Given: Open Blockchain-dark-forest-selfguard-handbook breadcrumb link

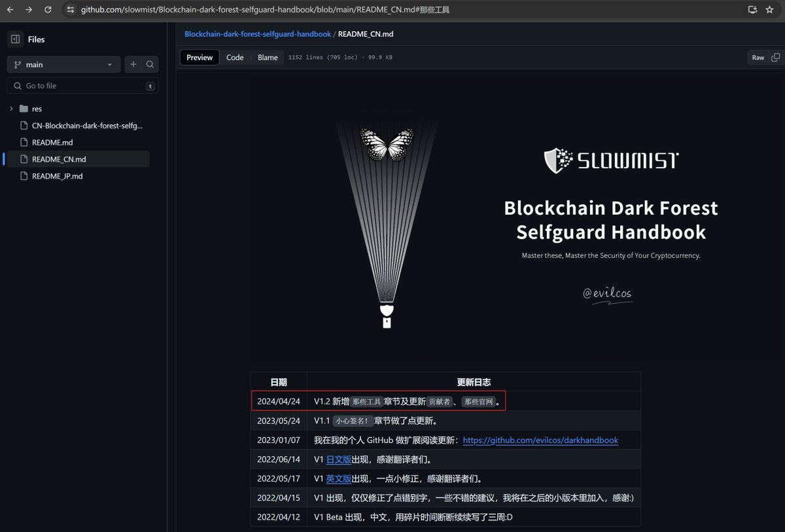Looking at the screenshot, I should point(258,34).
